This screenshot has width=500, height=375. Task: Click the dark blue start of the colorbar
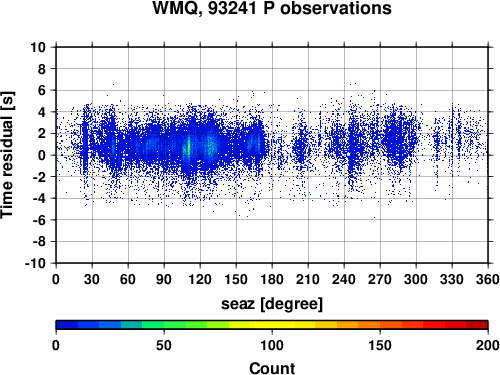coord(67,325)
